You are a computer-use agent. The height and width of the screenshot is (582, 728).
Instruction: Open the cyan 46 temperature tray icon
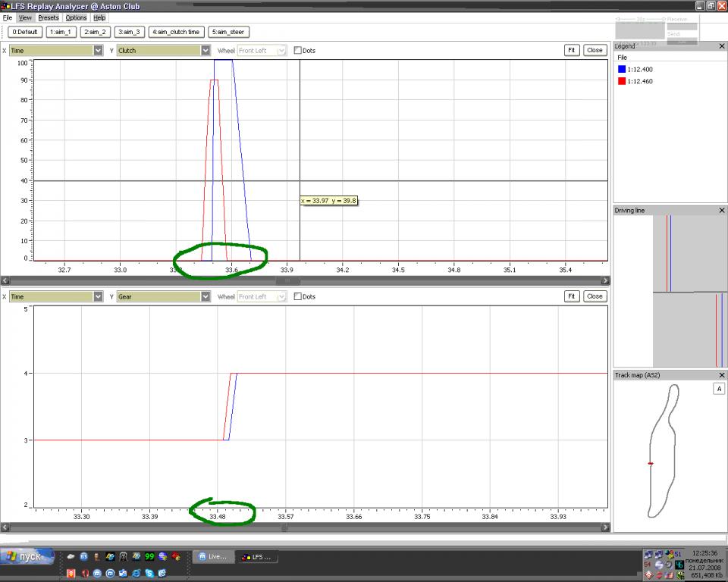[679, 565]
